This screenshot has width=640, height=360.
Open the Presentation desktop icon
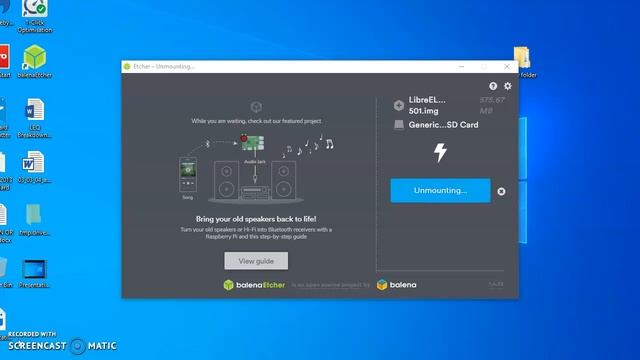35,273
